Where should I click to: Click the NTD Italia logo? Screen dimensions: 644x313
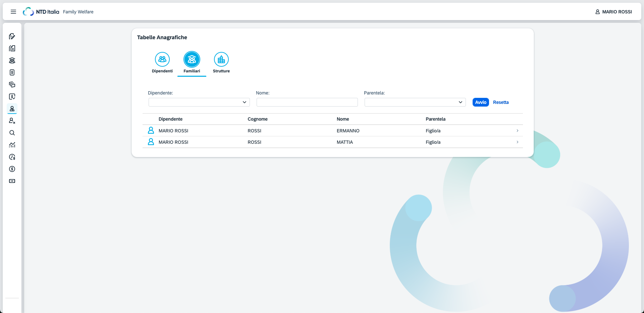tap(41, 12)
